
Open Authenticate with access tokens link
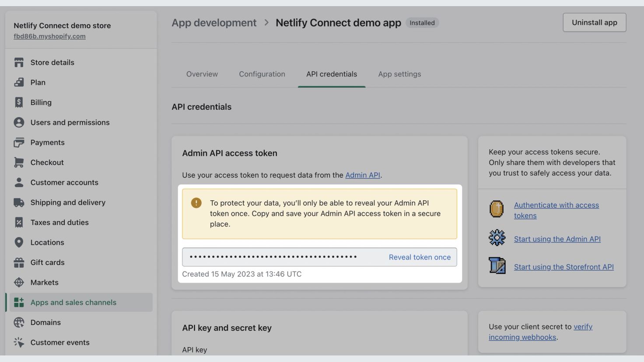pos(556,210)
